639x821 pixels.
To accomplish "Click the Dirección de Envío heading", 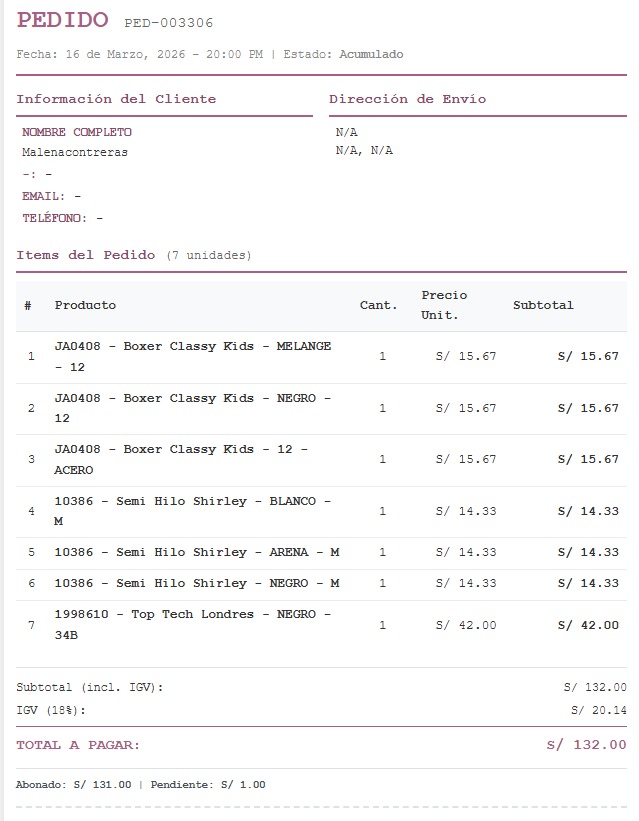I will click(x=408, y=99).
